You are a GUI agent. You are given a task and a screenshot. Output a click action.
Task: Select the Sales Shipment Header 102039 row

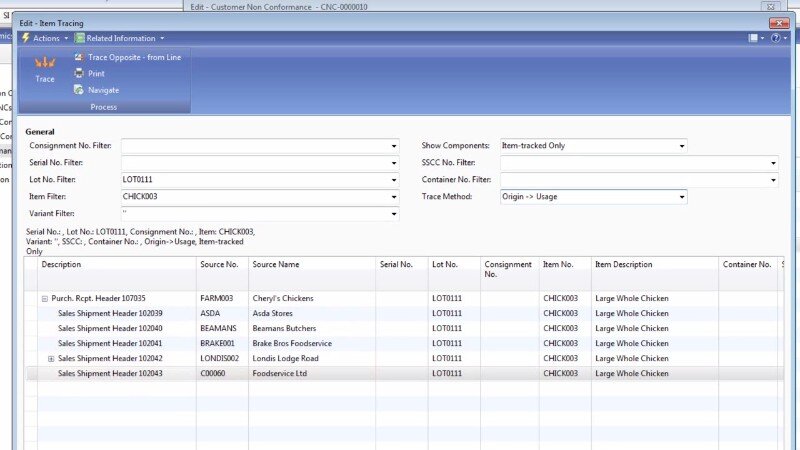[x=110, y=313]
